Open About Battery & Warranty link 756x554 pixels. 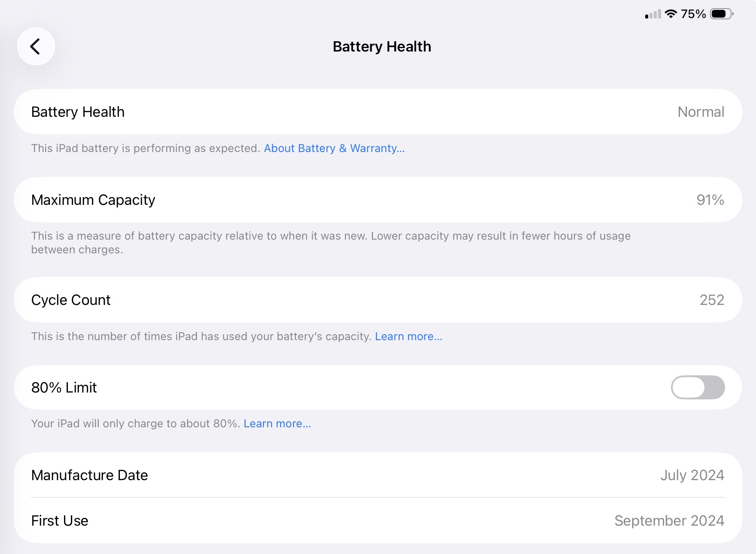click(x=334, y=148)
